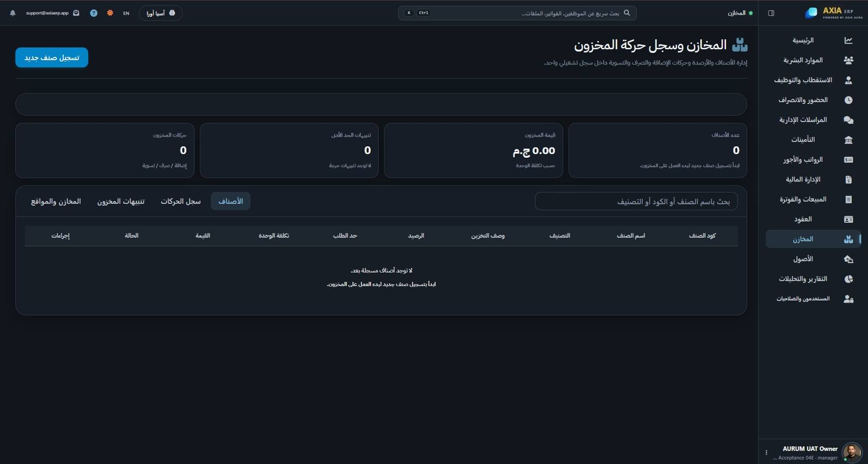This screenshot has height=464, width=868.
Task: Switch interface language to EN
Action: pyautogui.click(x=126, y=13)
